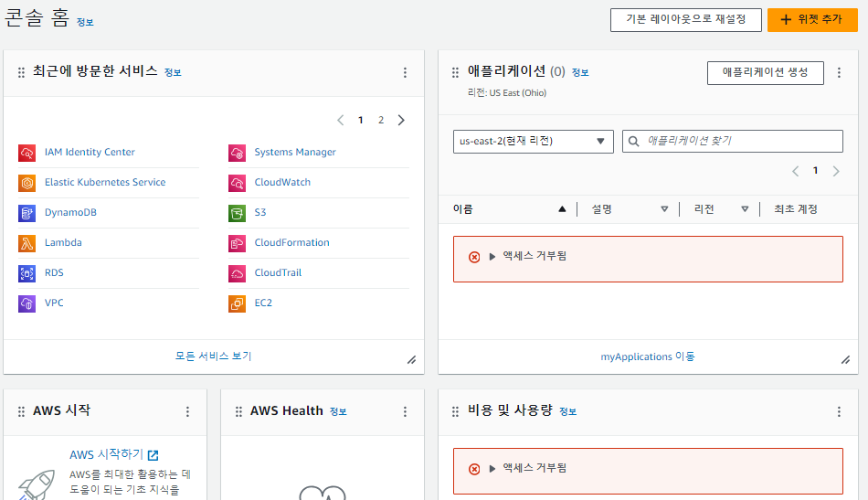Image resolution: width=868 pixels, height=500 pixels.
Task: Click 정보 link next to AWS Health
Action: point(338,411)
